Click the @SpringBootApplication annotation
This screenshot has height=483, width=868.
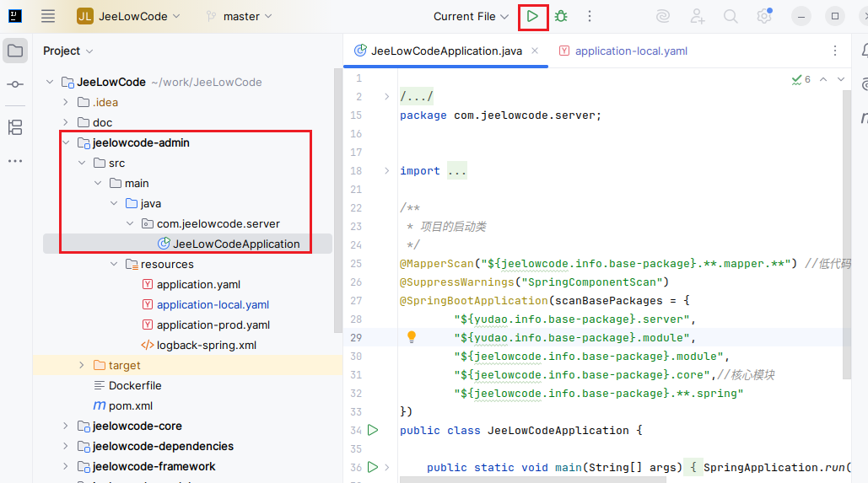click(474, 300)
